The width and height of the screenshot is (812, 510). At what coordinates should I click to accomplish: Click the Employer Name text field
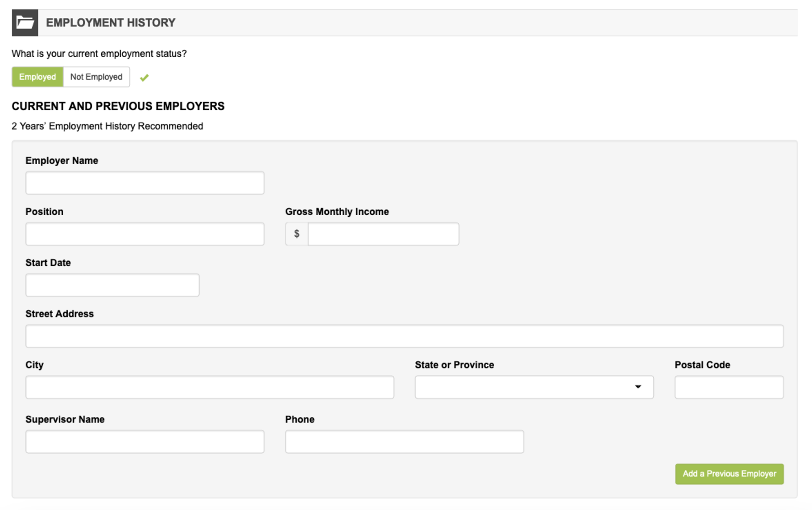pyautogui.click(x=145, y=183)
